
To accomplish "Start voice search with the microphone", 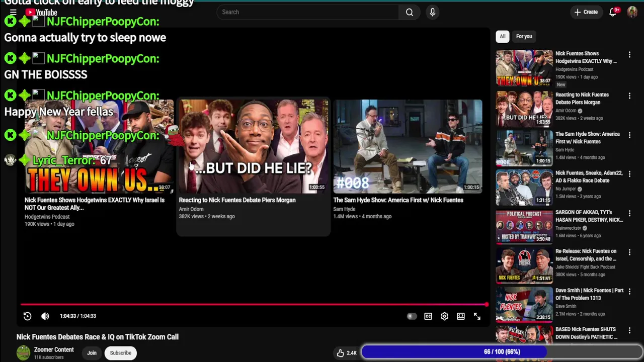I will (x=432, y=12).
